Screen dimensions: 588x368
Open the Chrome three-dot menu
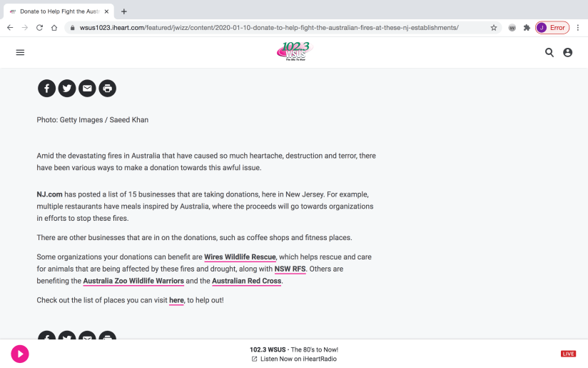click(x=577, y=28)
